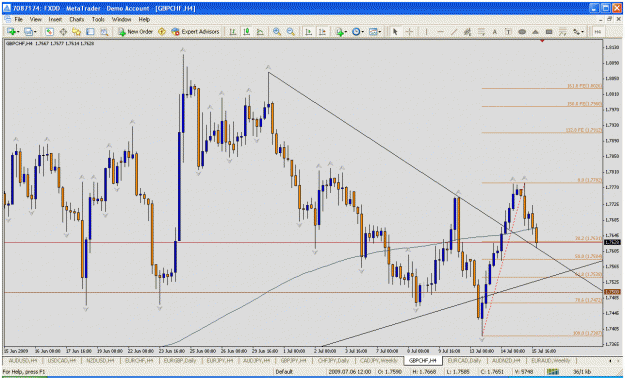Open the Indicators list dropdown icon
The width and height of the screenshot is (625, 378).
click(341, 32)
